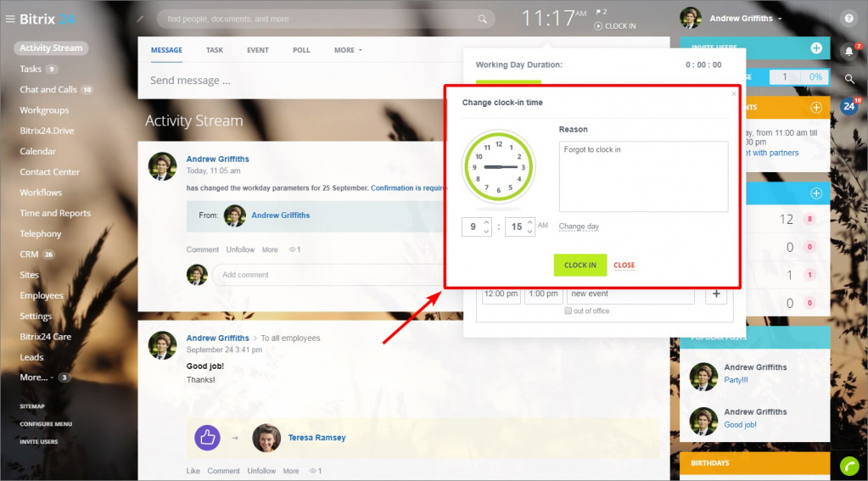Screen dimensions: 868x481
Task: Open Time and Reports in left menu
Action: 55,213
